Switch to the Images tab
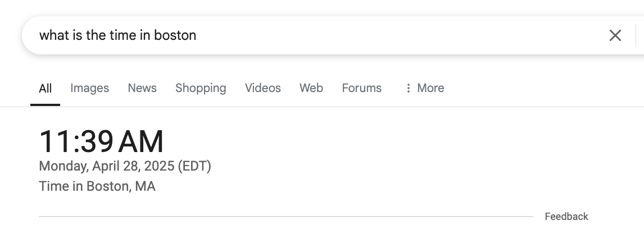 pyautogui.click(x=89, y=88)
